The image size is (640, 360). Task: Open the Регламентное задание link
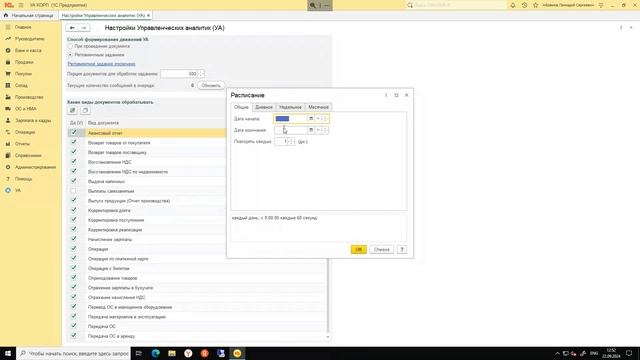(x=101, y=64)
